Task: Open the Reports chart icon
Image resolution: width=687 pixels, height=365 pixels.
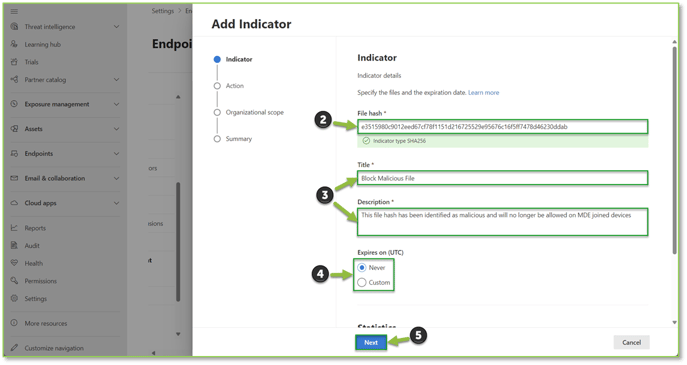Action: coord(14,228)
